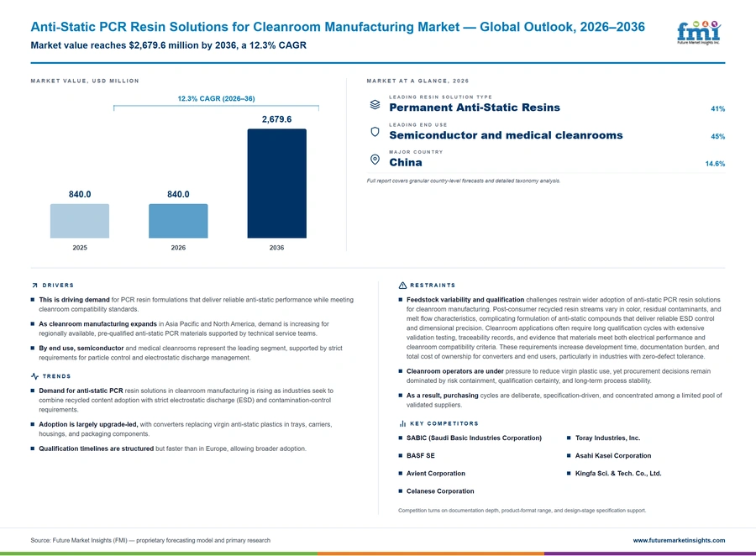The image size is (756, 556).
Task: Click the shield icon beside Semiconductor and medical cleanrooms
Action: pos(375,132)
